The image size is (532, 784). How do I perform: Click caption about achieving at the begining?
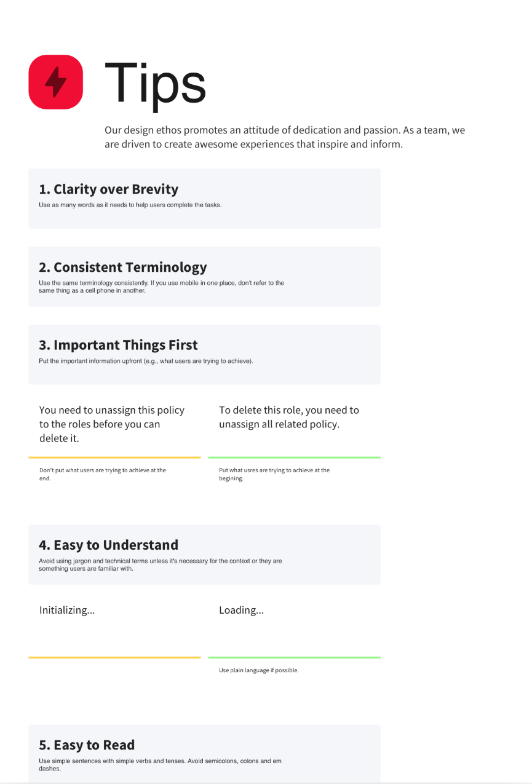274,474
